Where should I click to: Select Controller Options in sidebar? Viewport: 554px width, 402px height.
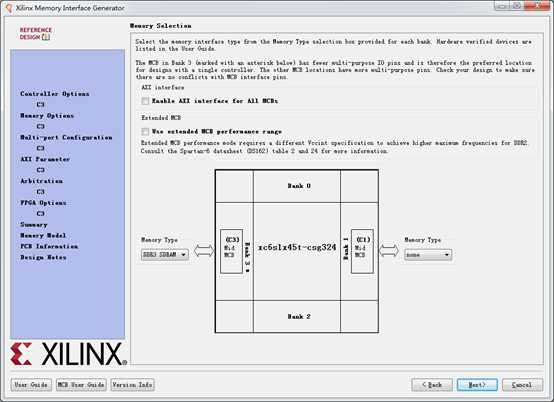tap(55, 94)
